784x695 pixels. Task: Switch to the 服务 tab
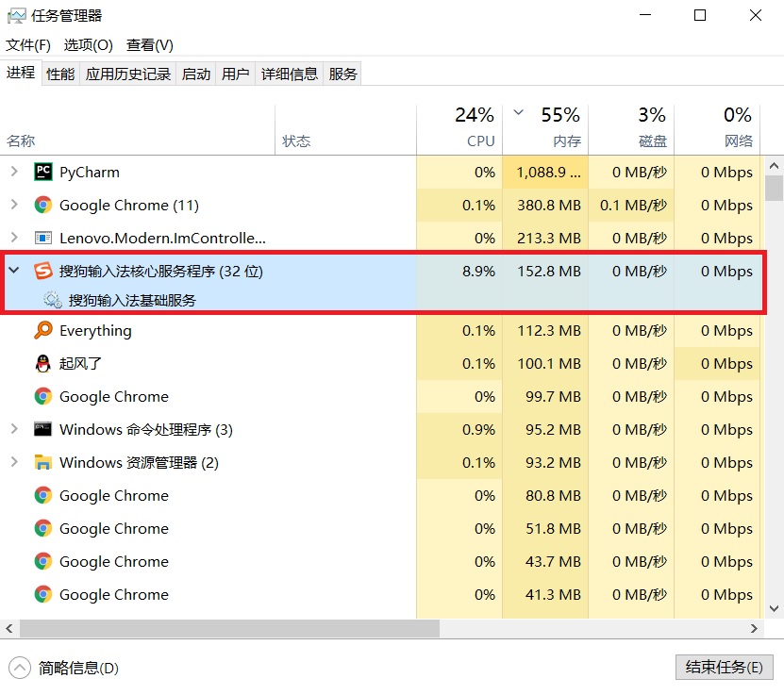point(342,74)
